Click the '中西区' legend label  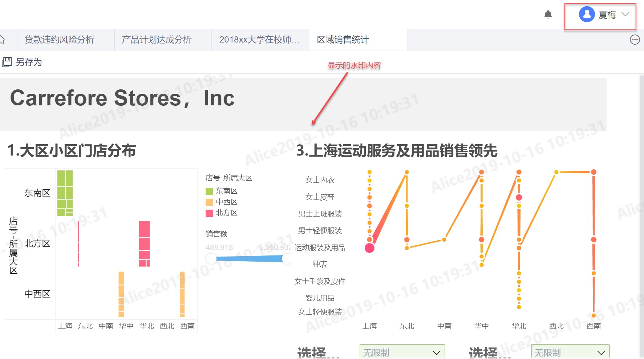click(227, 202)
